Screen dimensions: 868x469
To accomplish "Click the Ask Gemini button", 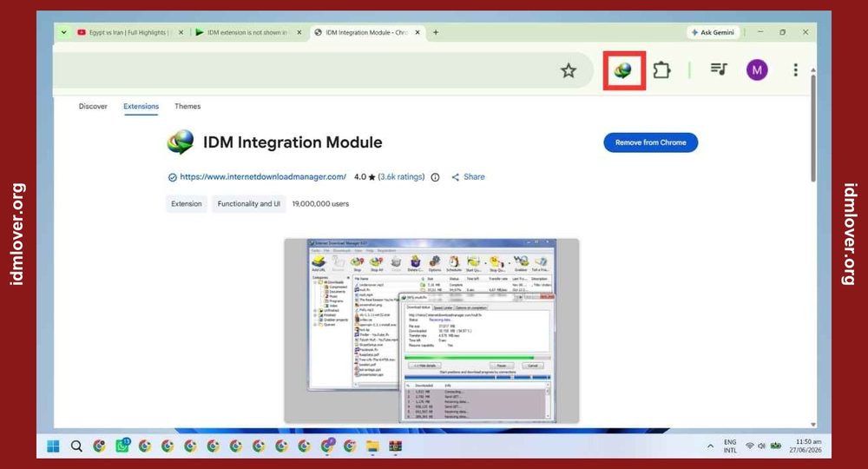I will (x=713, y=32).
